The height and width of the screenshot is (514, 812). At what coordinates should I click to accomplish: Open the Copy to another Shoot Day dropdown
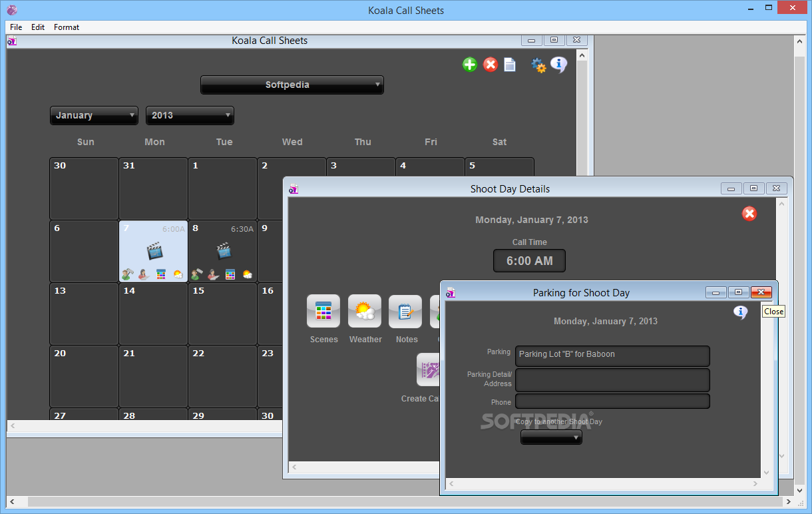(x=551, y=437)
